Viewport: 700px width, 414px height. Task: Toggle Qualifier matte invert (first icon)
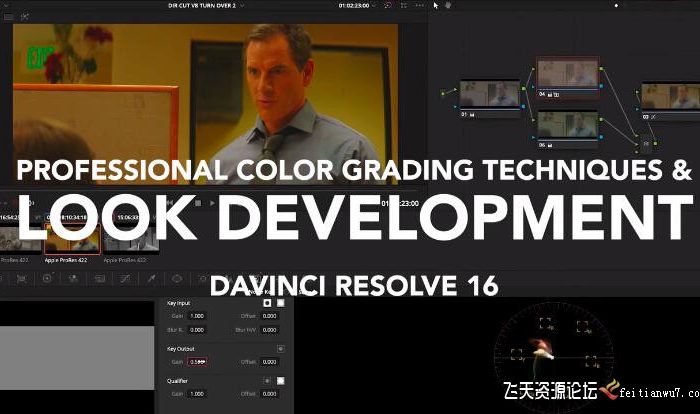point(267,381)
